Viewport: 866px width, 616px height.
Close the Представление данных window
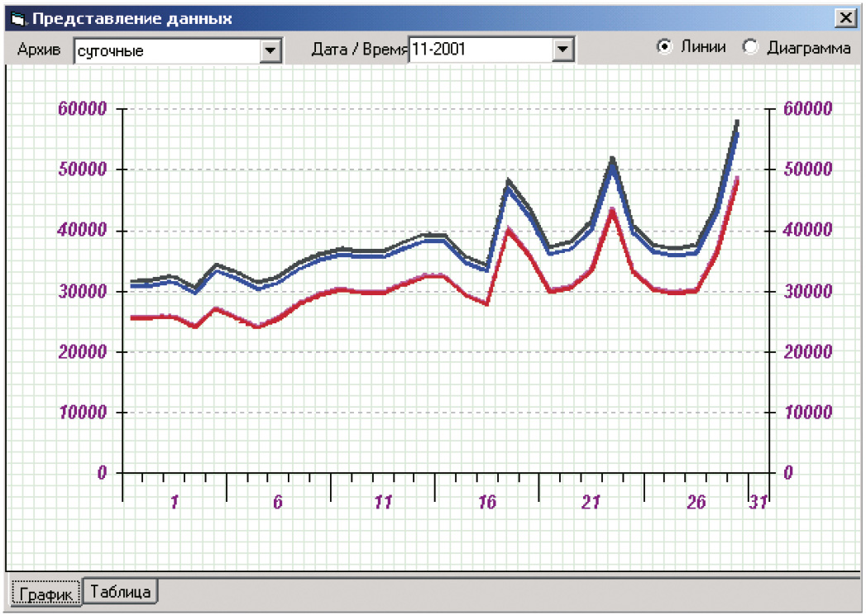coord(845,18)
